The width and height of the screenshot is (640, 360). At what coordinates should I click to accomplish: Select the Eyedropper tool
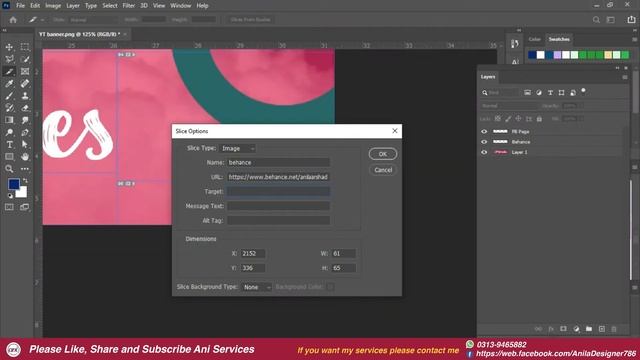point(9,84)
